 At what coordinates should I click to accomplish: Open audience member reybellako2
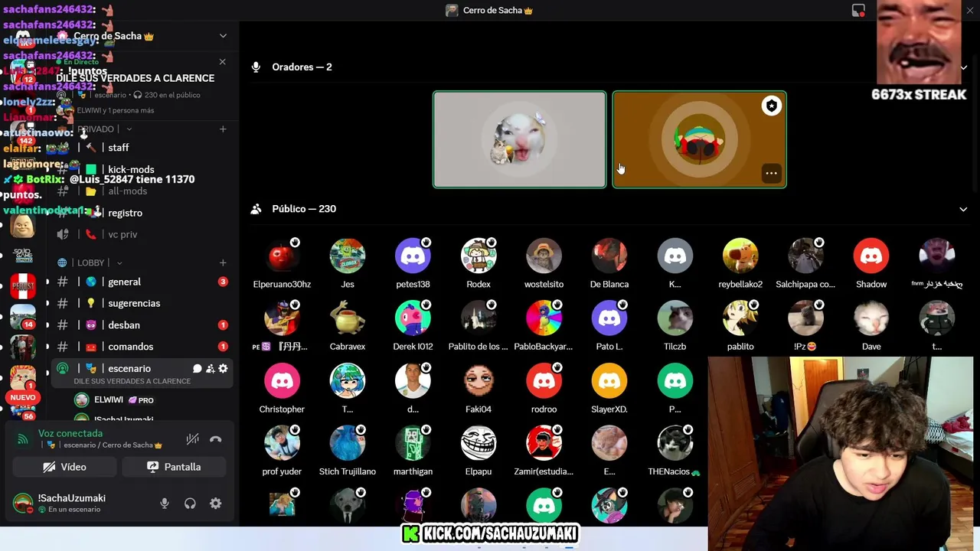(740, 263)
